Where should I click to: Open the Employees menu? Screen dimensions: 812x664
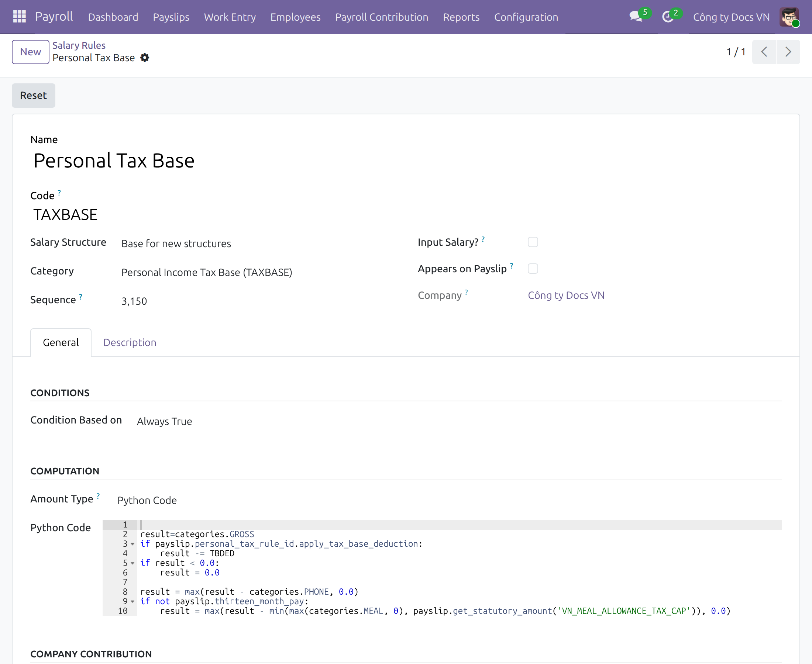pyautogui.click(x=295, y=17)
